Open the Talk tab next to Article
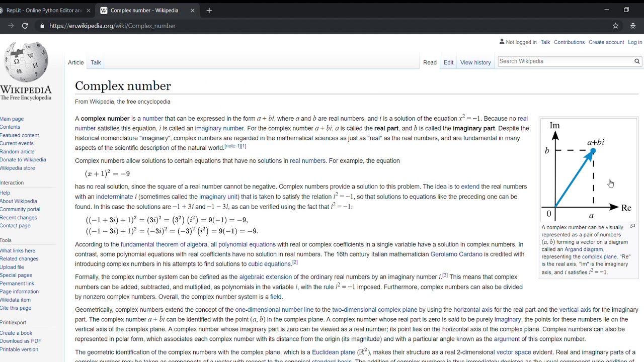Screen dimensions: 644x362 point(96,62)
